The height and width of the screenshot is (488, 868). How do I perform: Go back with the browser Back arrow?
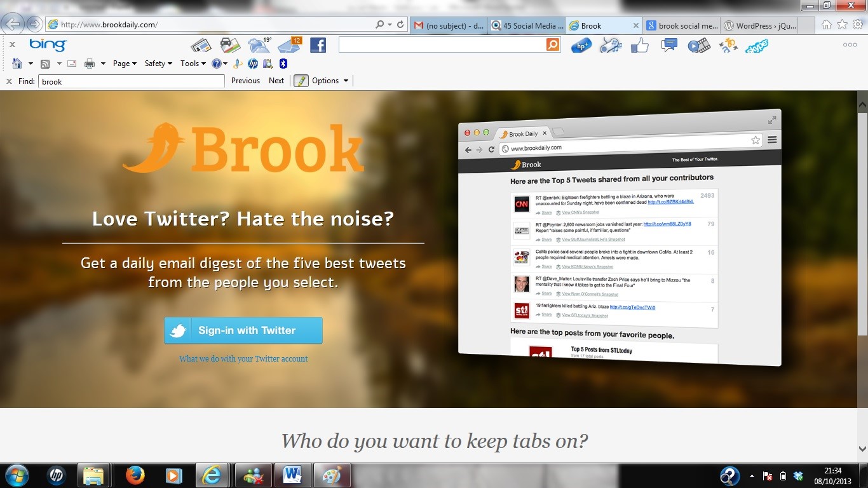tap(13, 24)
